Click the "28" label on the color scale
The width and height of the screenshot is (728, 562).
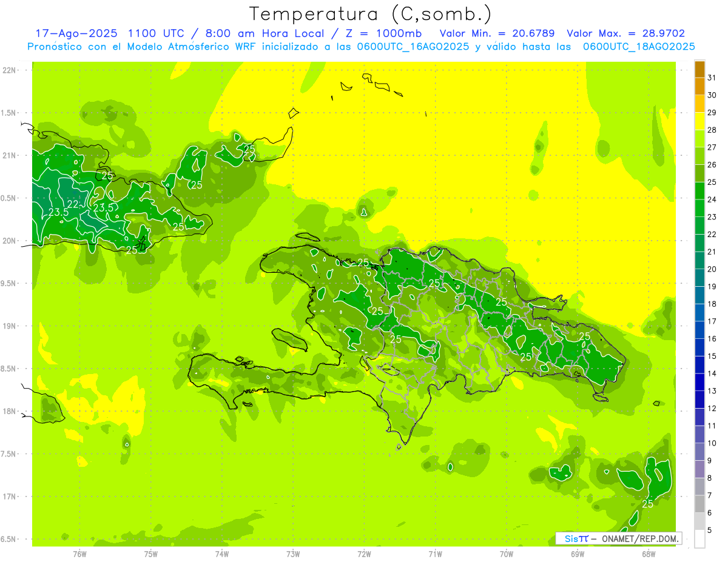pyautogui.click(x=712, y=130)
